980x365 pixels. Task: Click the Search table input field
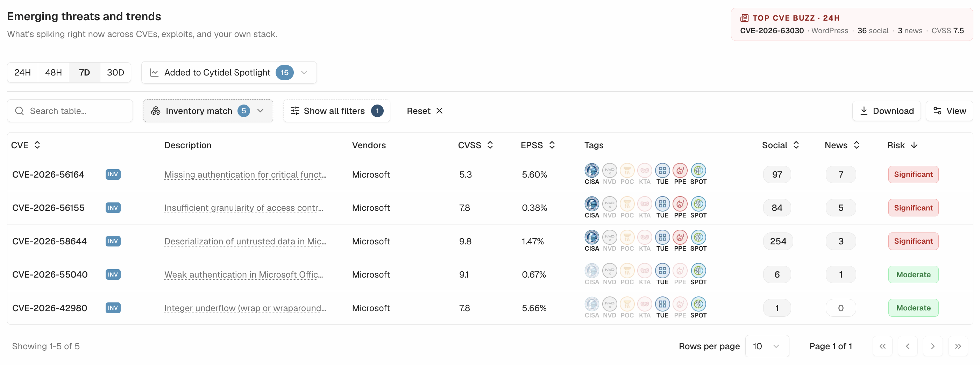click(x=70, y=111)
